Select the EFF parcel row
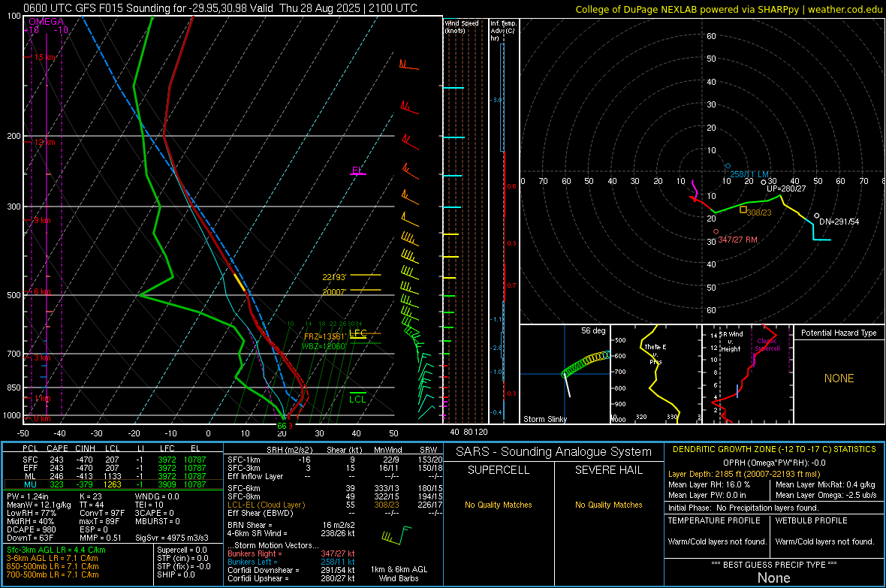886x588 pixels. (113, 468)
